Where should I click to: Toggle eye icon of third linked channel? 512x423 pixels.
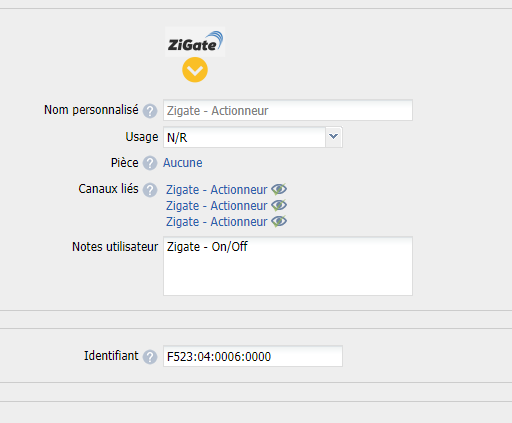coord(279,221)
